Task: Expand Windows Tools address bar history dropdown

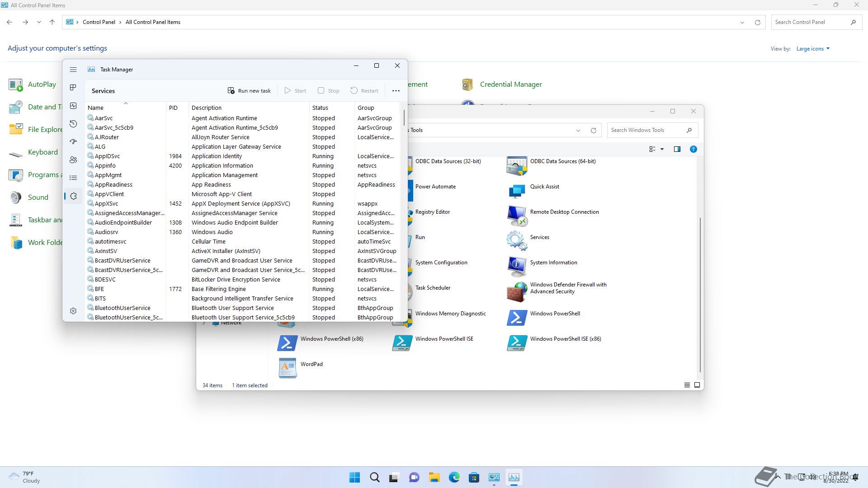Action: point(578,131)
